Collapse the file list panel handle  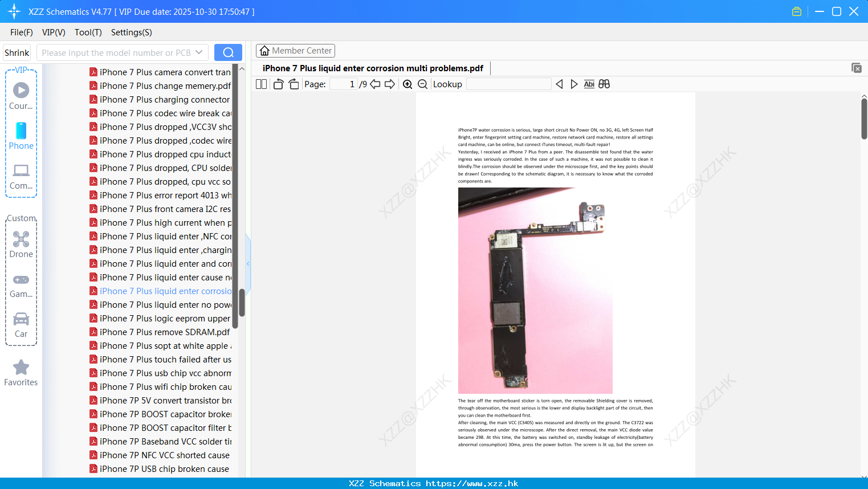248,263
